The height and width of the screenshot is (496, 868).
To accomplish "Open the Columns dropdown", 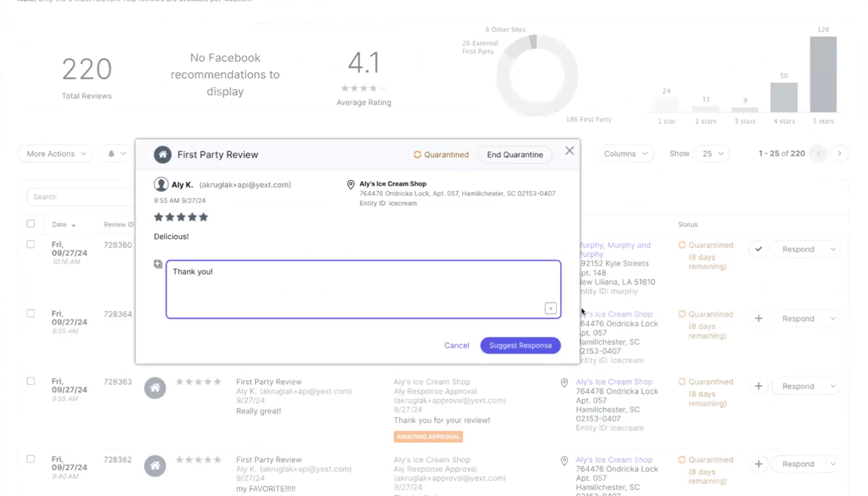I will tap(624, 154).
